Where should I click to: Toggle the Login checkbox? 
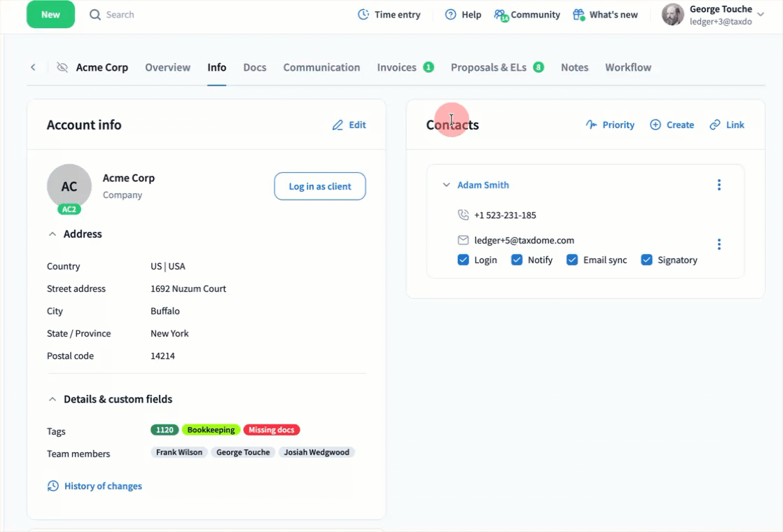click(x=464, y=260)
